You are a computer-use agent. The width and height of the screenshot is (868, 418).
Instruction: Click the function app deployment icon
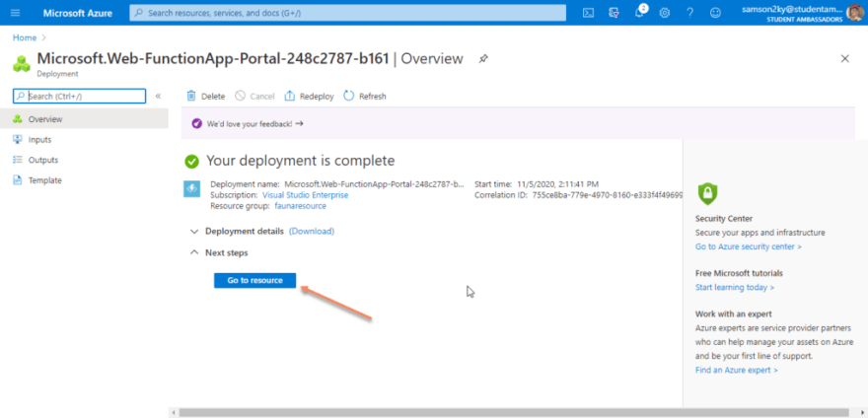(191, 189)
